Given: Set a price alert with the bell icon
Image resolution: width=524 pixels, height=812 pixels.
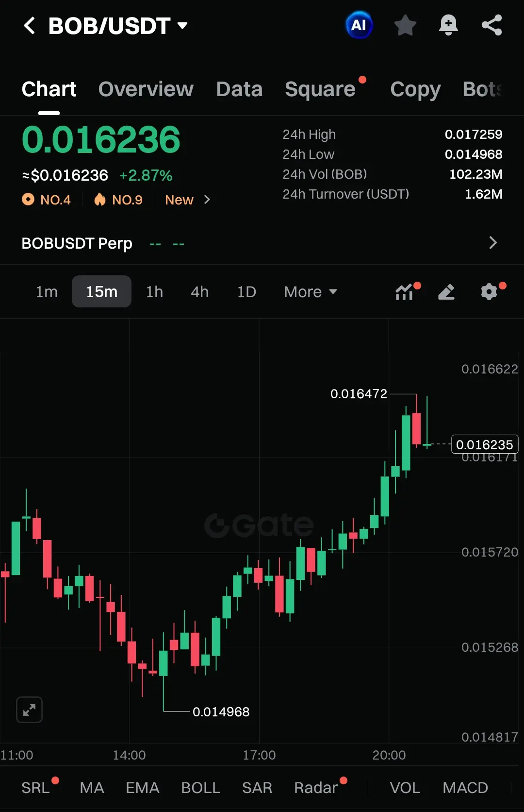Looking at the screenshot, I should [448, 25].
